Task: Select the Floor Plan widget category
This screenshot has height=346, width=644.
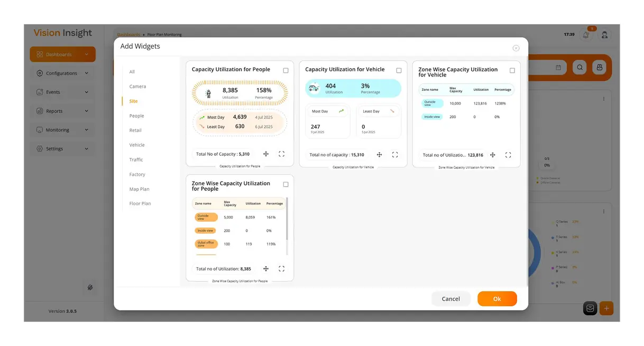Action: point(140,203)
